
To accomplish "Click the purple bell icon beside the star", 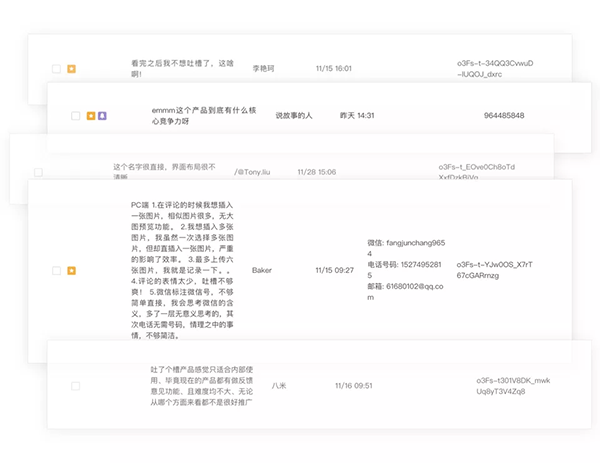I will pyautogui.click(x=102, y=116).
